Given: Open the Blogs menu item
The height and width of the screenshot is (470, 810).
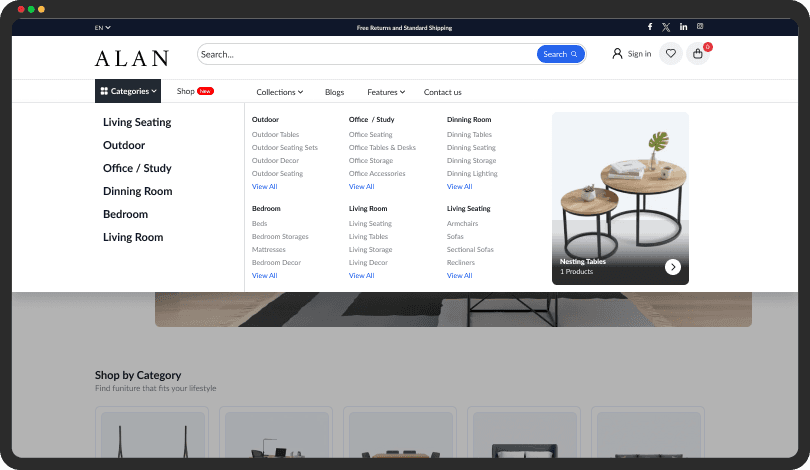Looking at the screenshot, I should 334,92.
